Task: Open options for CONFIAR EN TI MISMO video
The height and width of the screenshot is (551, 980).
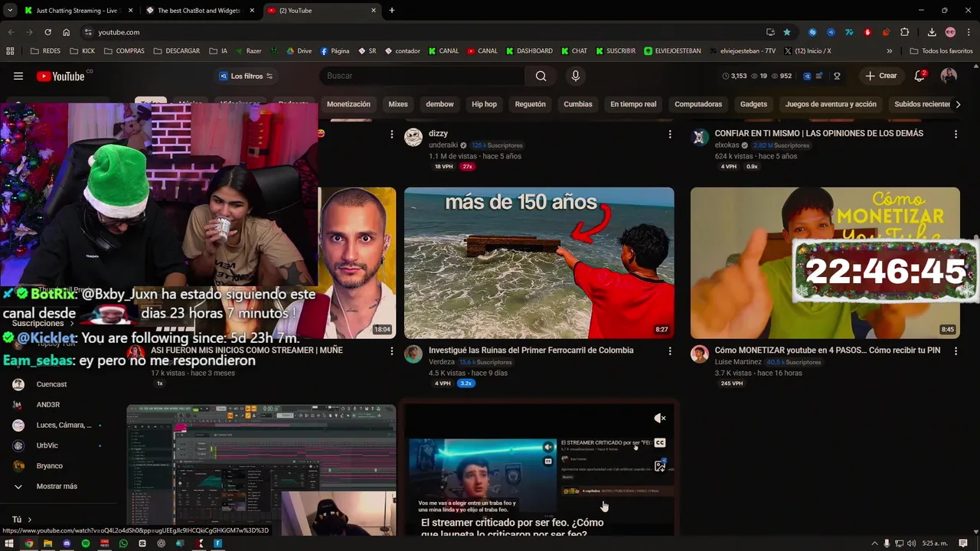Action: pyautogui.click(x=955, y=134)
